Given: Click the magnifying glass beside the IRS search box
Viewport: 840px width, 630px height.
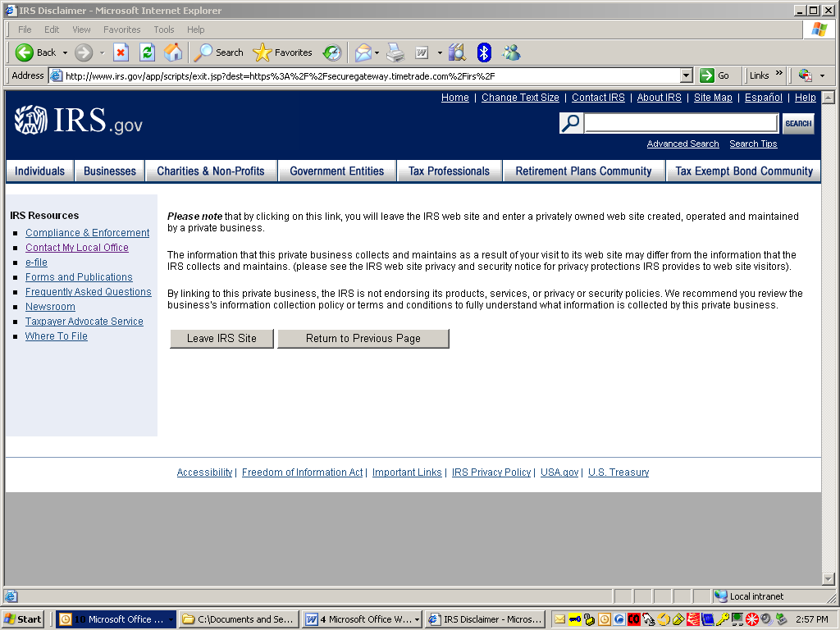Looking at the screenshot, I should pyautogui.click(x=571, y=123).
